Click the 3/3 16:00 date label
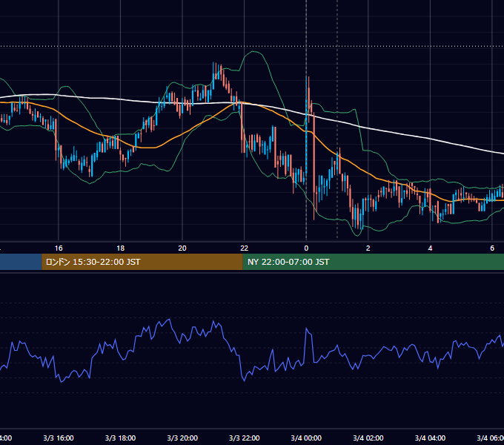Image resolution: width=504 pixels, height=445 pixels. 59,438
